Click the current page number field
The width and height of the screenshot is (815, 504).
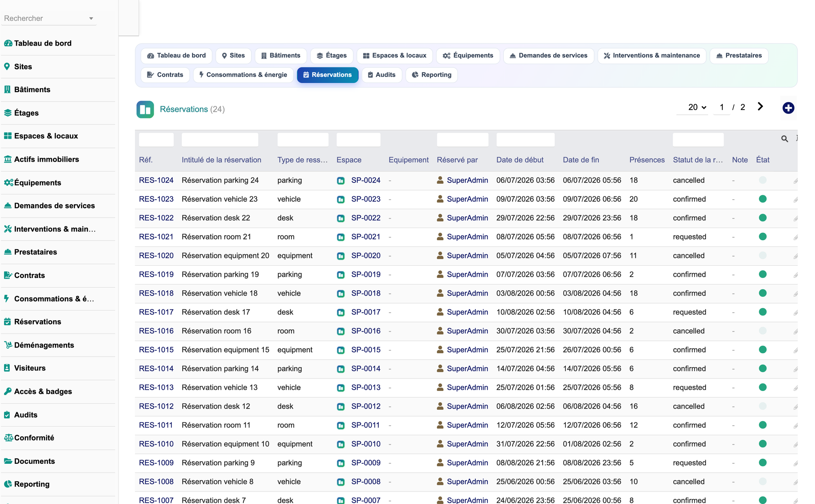pos(722,107)
